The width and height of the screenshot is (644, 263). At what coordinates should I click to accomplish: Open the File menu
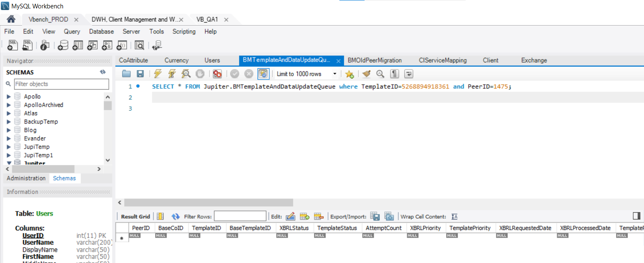click(9, 31)
